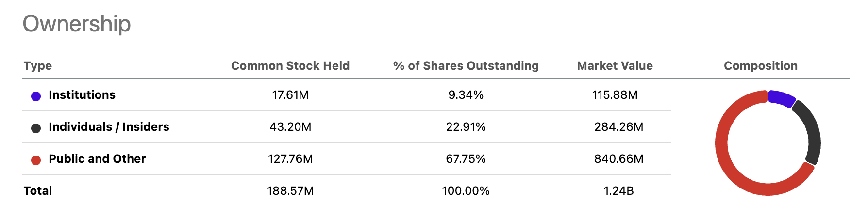868x219 pixels.
Task: Click the red Public and Other legend dot
Action: pyautogui.click(x=36, y=160)
